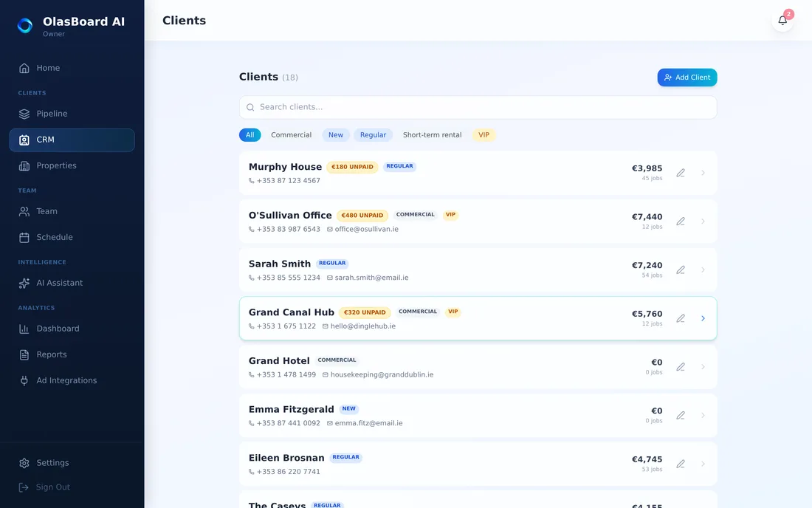The image size is (812, 508).
Task: Launch AI Assistant from sidebar
Action: click(x=72, y=283)
